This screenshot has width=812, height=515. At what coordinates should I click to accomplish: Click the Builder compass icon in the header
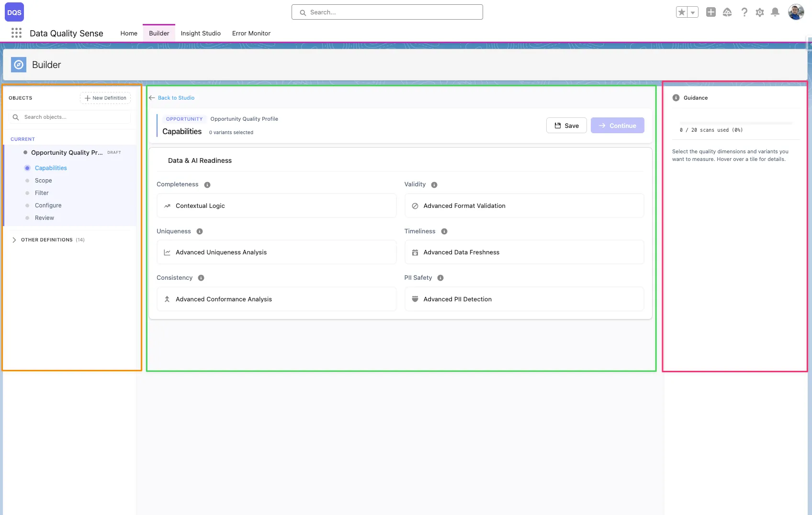tap(18, 64)
